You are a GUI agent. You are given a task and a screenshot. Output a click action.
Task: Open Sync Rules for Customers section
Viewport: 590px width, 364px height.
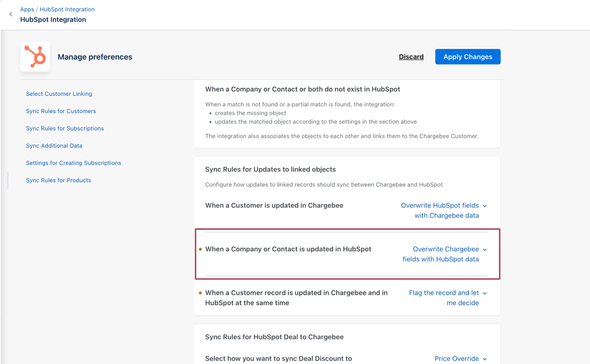tap(61, 111)
